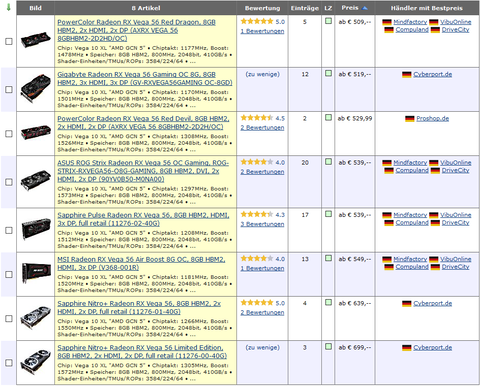Click the LZ column header

coord(328,8)
